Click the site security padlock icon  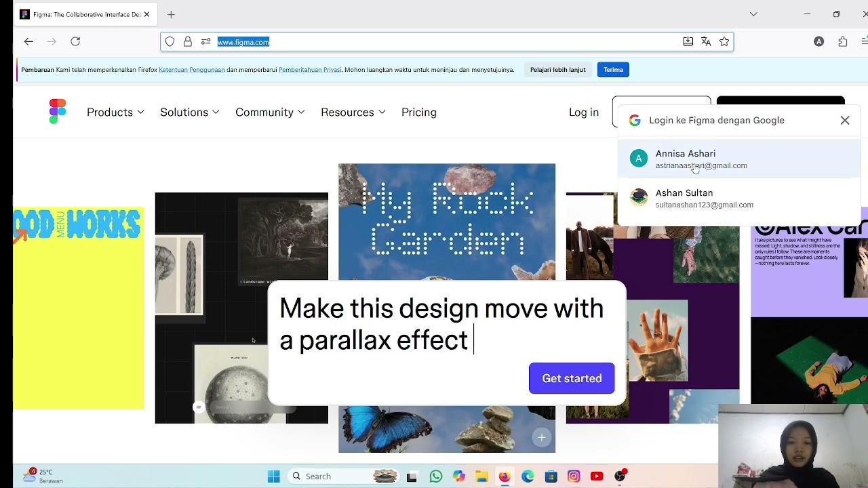[x=188, y=41]
